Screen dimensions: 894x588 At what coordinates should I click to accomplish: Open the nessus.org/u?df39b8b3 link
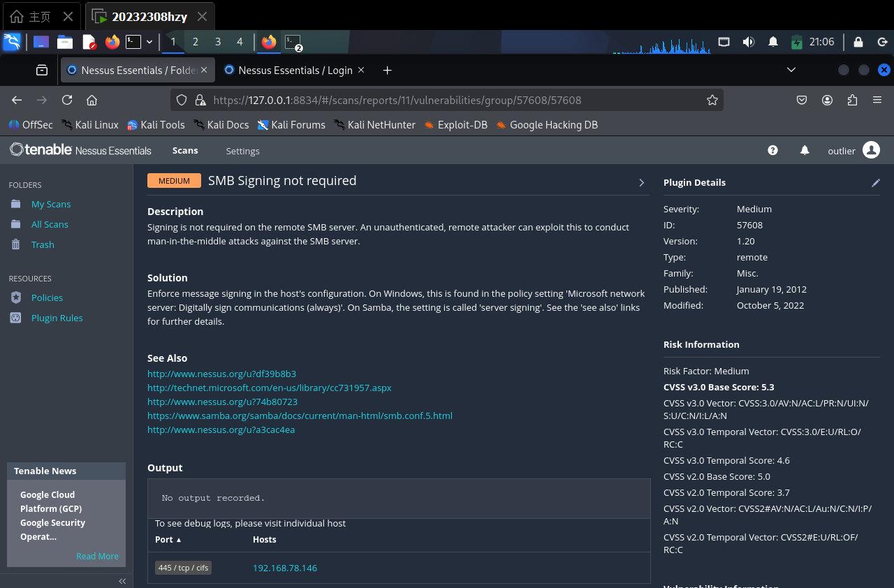pos(221,374)
